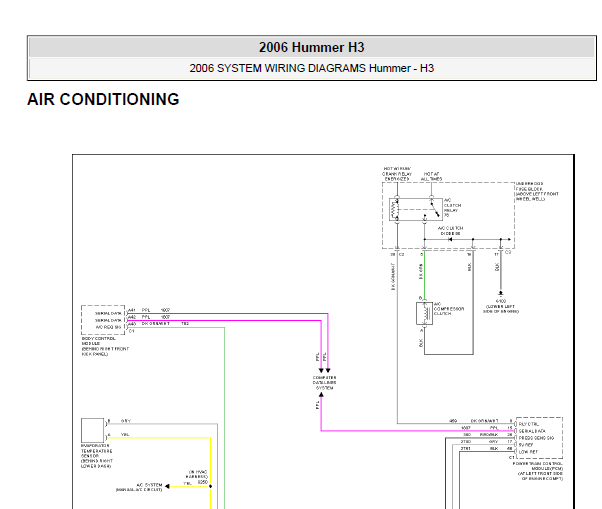Click the 'PRESS SENS SIG' pin label

536,438
